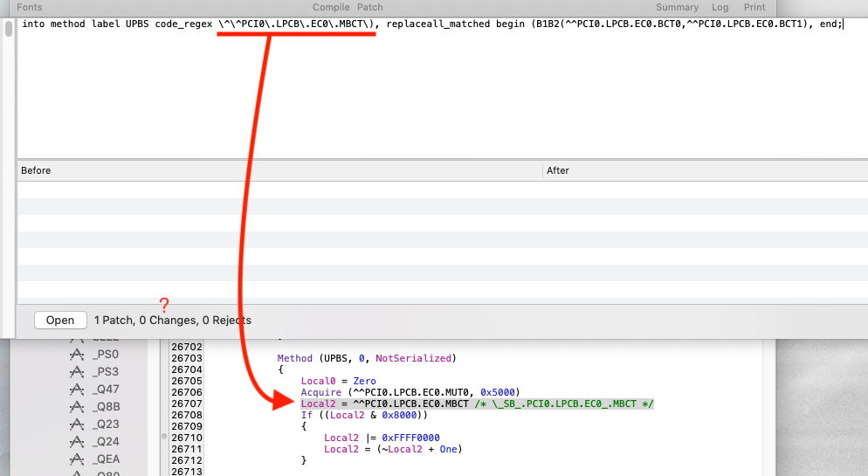Open the Patch toolbar item
The height and width of the screenshot is (476, 868).
(x=369, y=7)
